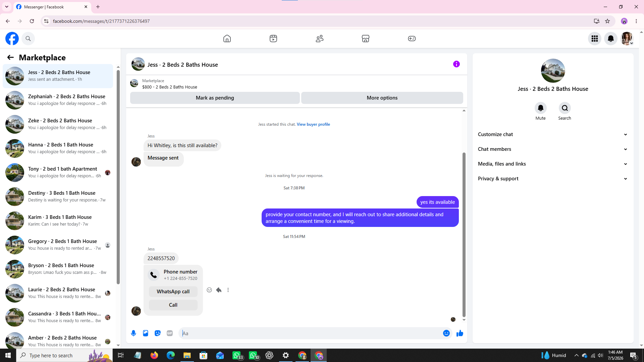
Task: Click the phone icon in Phone number card
Action: [154, 275]
